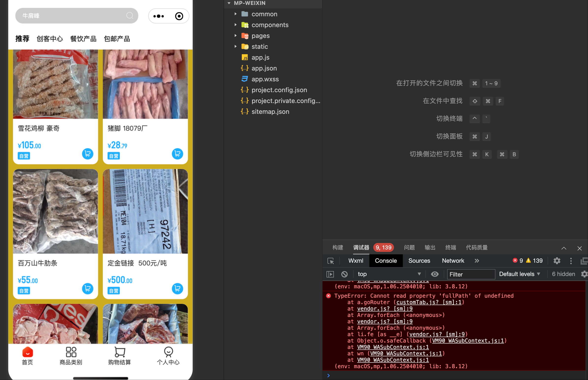The image size is (588, 380).
Task: Toggle live expression eye icon
Action: point(435,274)
